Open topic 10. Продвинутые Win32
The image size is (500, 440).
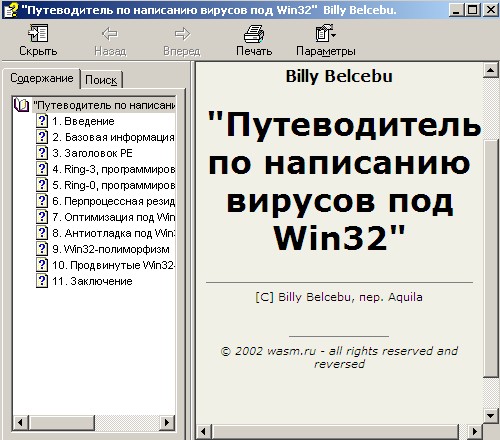click(x=113, y=265)
